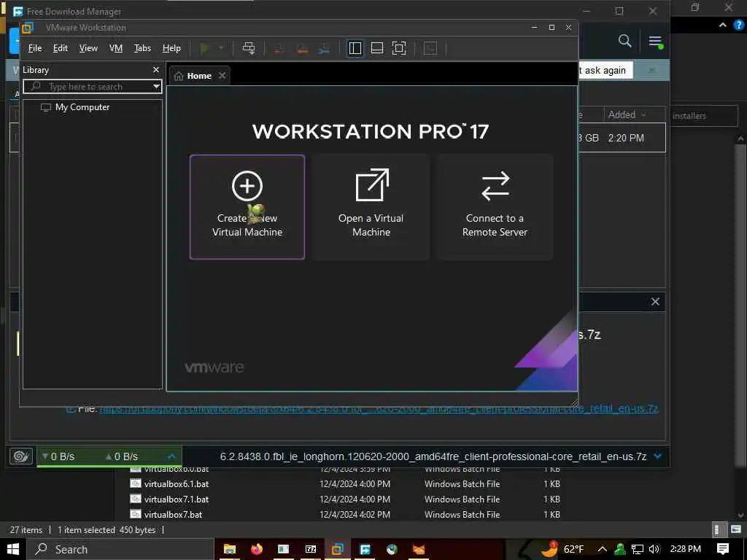The image size is (747, 560).
Task: Click the blue help question mark icon
Action: [738, 26]
